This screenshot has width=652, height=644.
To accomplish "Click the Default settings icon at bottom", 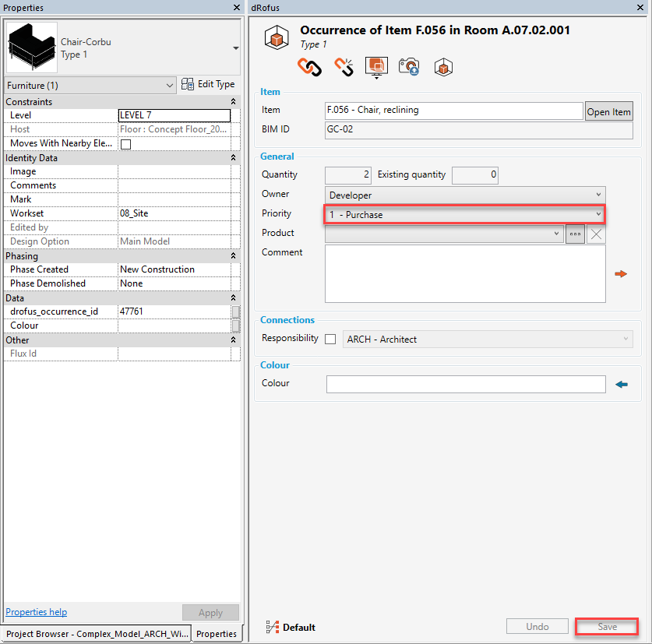I will pyautogui.click(x=272, y=627).
